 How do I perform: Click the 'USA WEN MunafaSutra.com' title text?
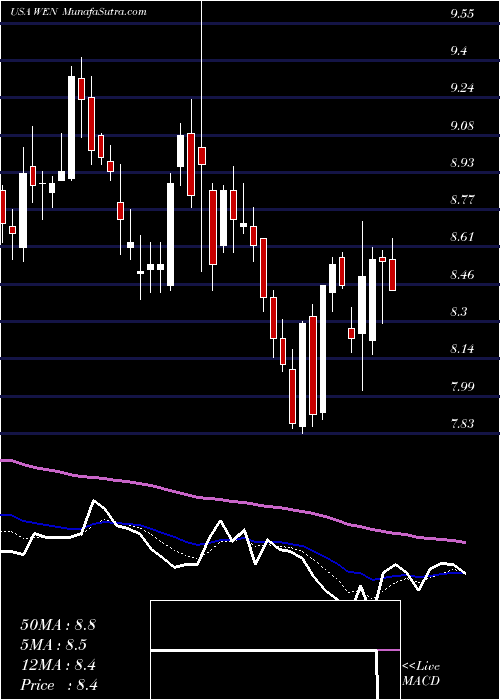[x=79, y=12]
